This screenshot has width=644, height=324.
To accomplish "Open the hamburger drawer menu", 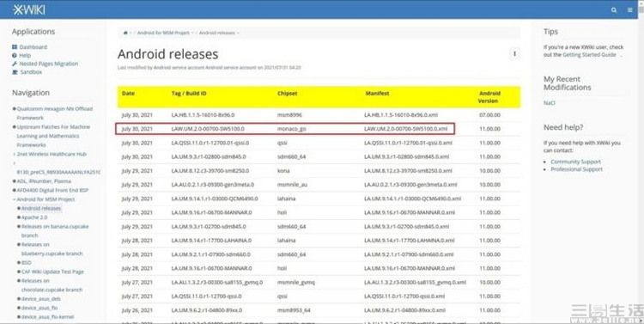I will pyautogui.click(x=629, y=9).
